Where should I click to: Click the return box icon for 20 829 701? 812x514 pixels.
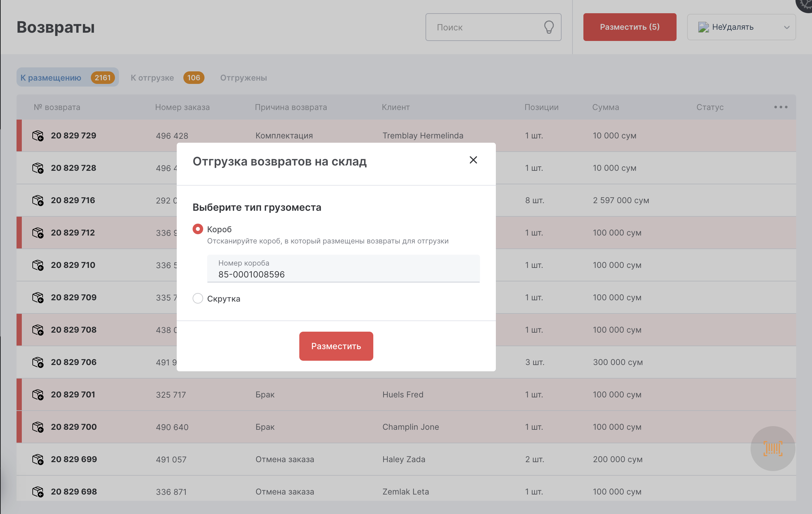(x=38, y=395)
